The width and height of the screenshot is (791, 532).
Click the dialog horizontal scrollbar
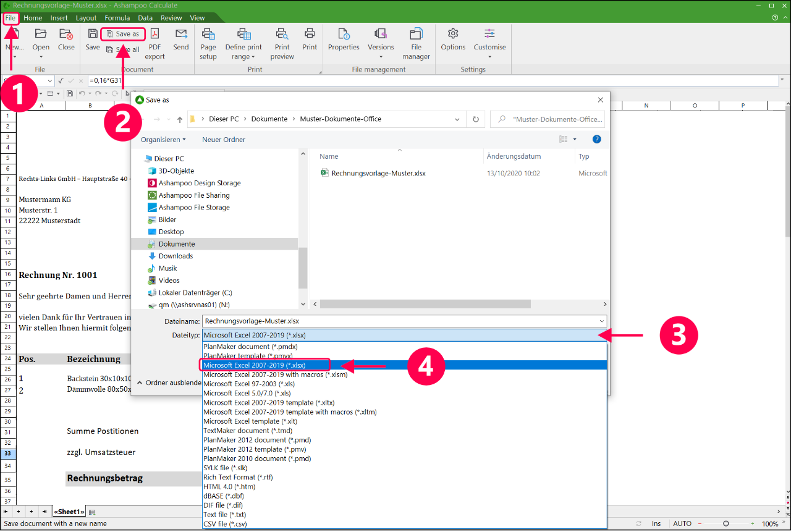[426, 304]
